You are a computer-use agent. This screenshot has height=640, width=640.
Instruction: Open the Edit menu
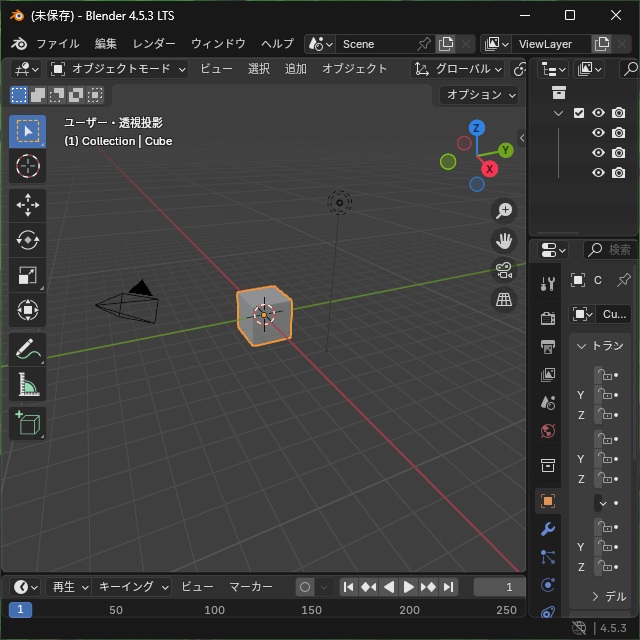(106, 44)
